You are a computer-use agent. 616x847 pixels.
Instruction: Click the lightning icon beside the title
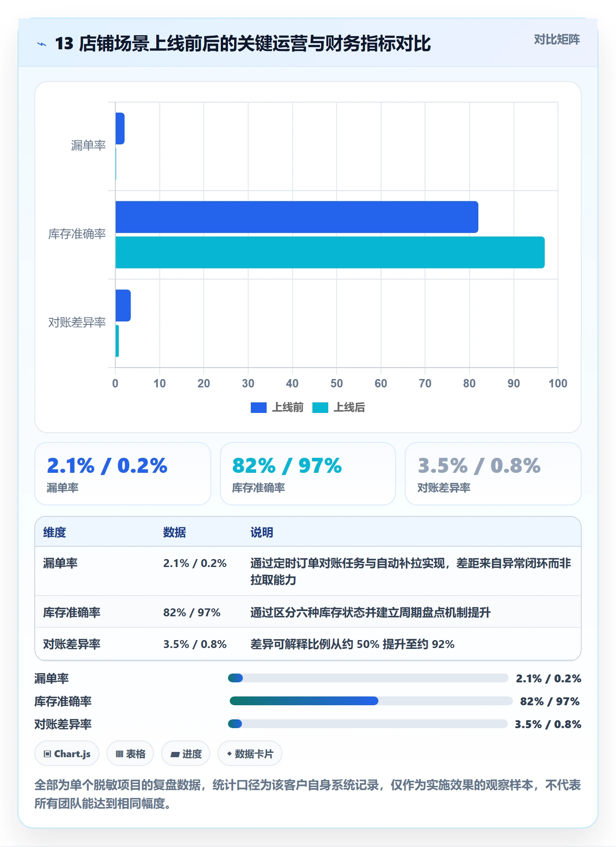click(x=42, y=44)
